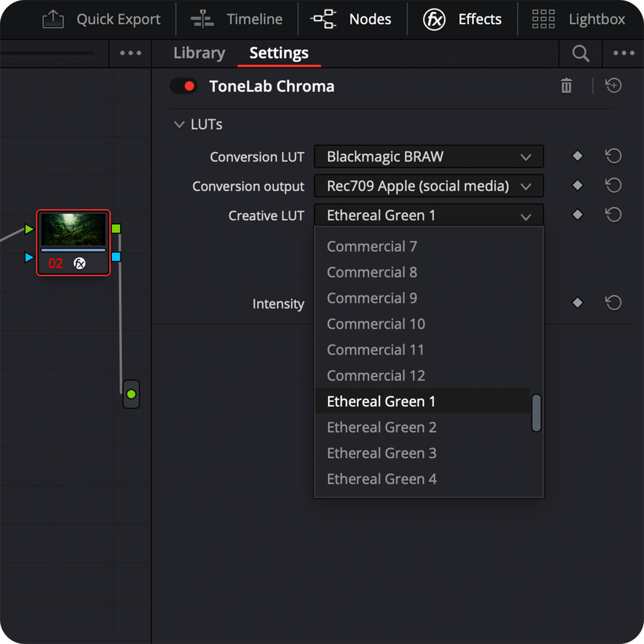Image resolution: width=644 pixels, height=644 pixels.
Task: Open the Effects panel options menu
Action: click(x=624, y=53)
